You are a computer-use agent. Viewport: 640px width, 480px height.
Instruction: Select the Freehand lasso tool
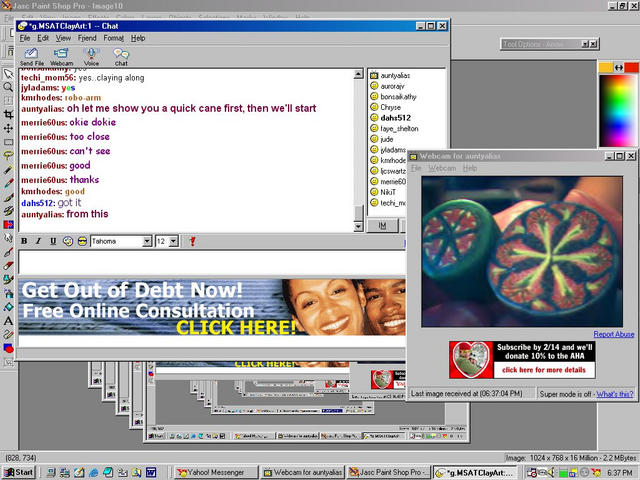pos(8,156)
